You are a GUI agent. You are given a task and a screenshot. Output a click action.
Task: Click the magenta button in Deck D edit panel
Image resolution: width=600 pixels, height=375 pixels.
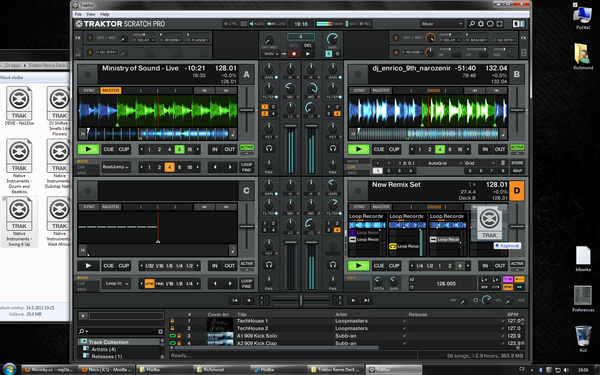click(x=508, y=279)
